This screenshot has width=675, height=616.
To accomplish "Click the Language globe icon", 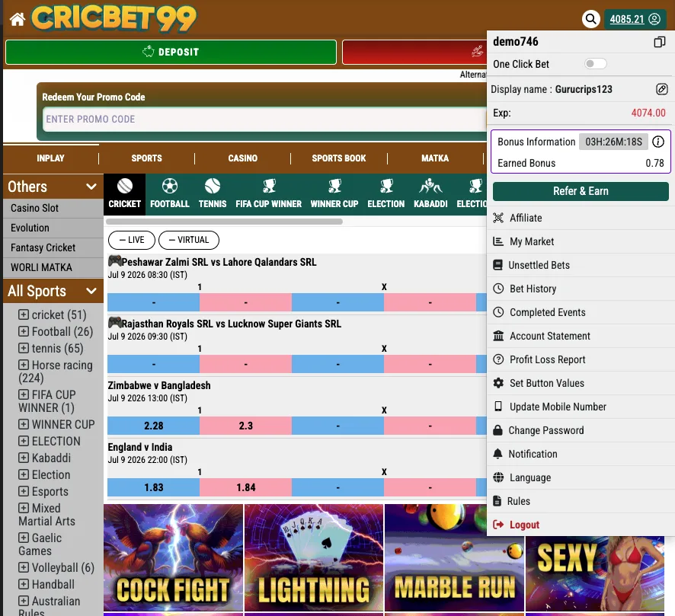I will (x=498, y=477).
